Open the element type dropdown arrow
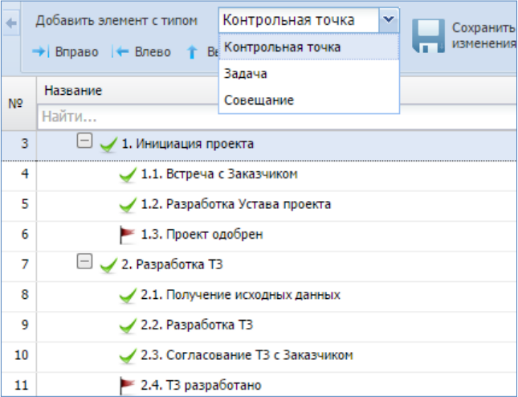The height and width of the screenshot is (397, 518). 389,20
